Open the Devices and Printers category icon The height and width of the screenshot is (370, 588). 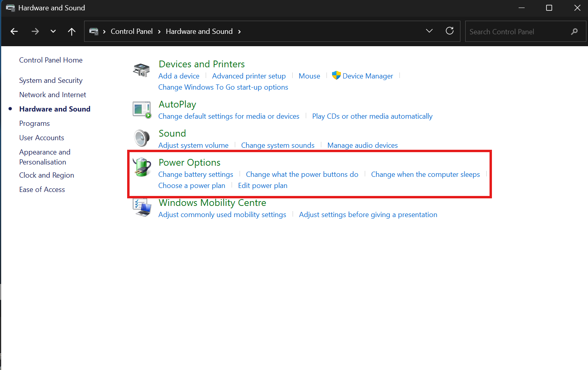142,70
